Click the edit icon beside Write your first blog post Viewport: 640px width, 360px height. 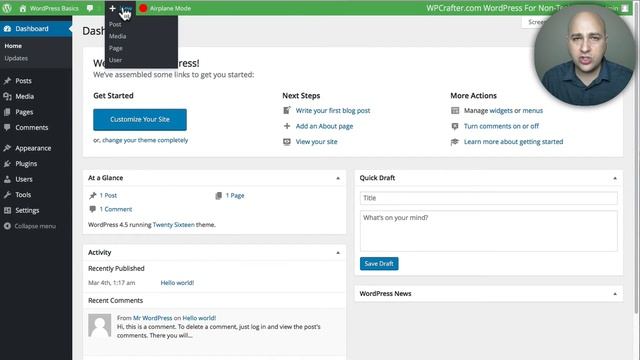(x=287, y=110)
